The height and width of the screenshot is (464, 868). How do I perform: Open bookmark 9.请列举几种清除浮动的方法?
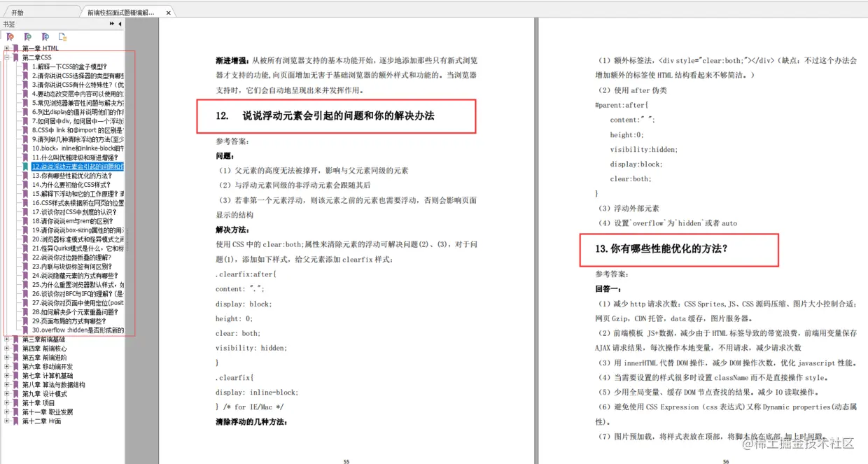point(78,139)
